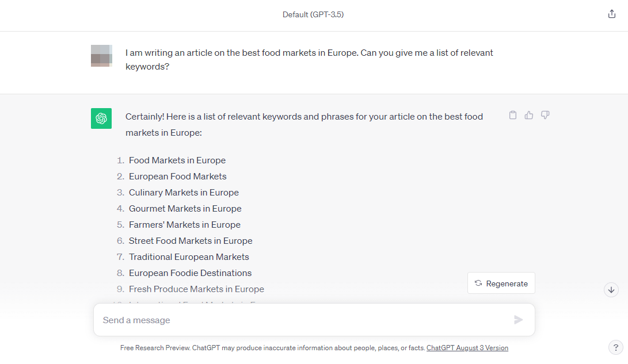Click the user's profile avatar picture
This screenshot has width=628, height=364.
pos(101,56)
